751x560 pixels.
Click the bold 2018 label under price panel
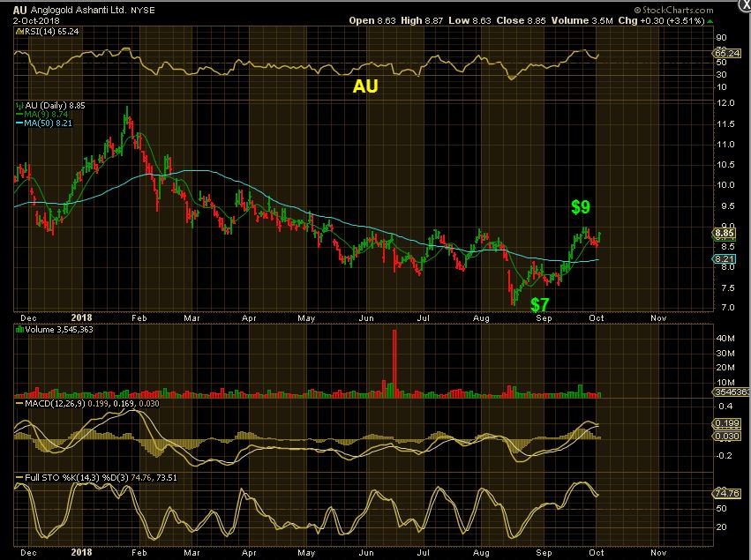coord(81,317)
